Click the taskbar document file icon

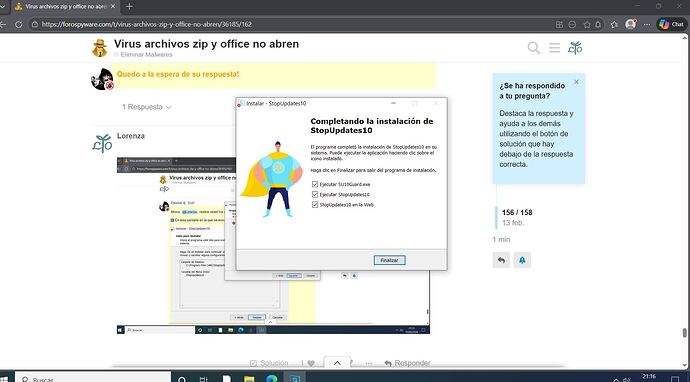pos(226,378)
